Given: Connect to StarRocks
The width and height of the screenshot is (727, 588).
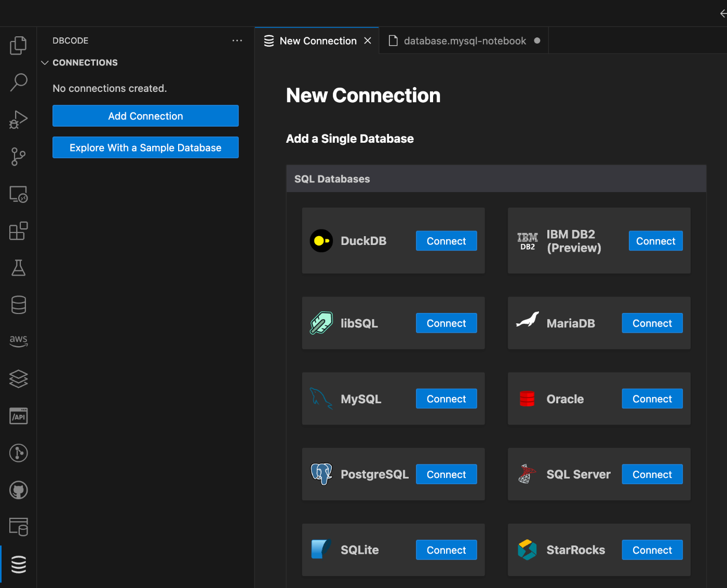Looking at the screenshot, I should pos(652,550).
